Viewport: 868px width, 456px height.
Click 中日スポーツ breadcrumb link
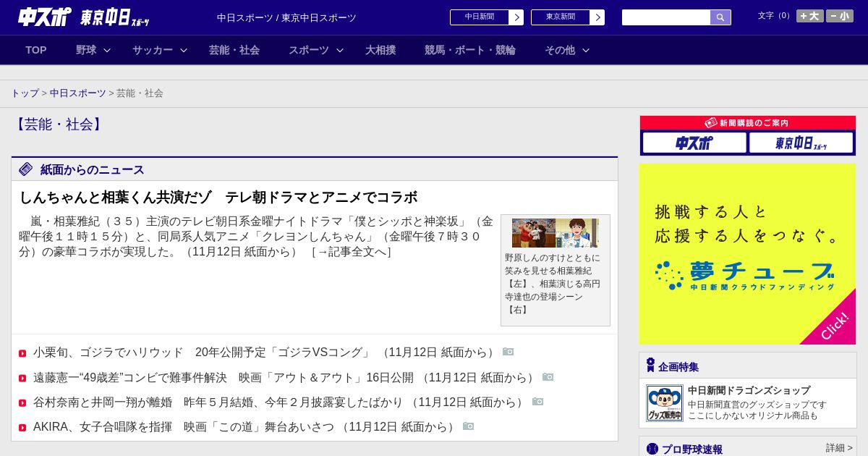point(78,93)
